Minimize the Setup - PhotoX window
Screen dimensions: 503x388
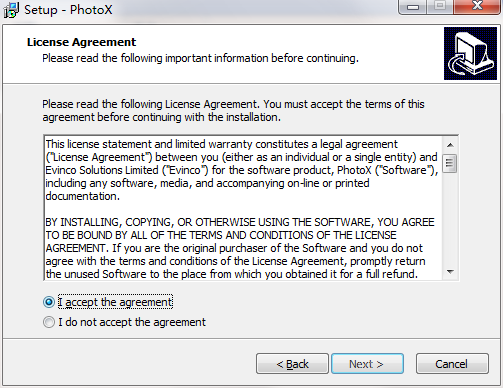413,6
